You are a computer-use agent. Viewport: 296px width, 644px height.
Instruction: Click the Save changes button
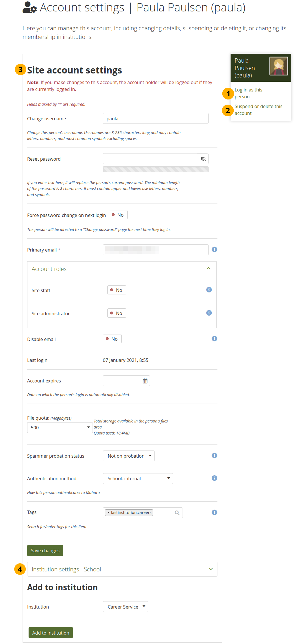[x=45, y=551]
